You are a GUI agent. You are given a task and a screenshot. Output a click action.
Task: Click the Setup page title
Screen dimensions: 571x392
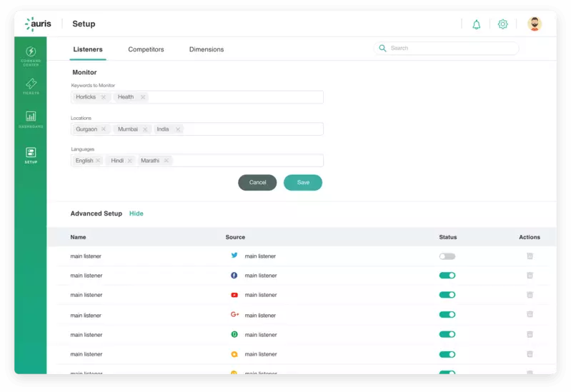pos(84,24)
